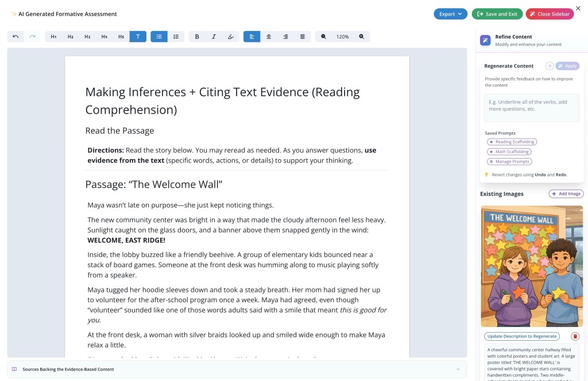Focus the image description text area
This screenshot has width=588, height=381.
pos(532,363)
